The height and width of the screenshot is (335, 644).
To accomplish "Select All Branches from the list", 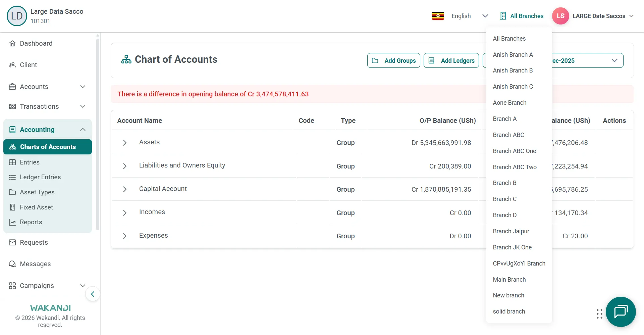I will [x=519, y=39].
